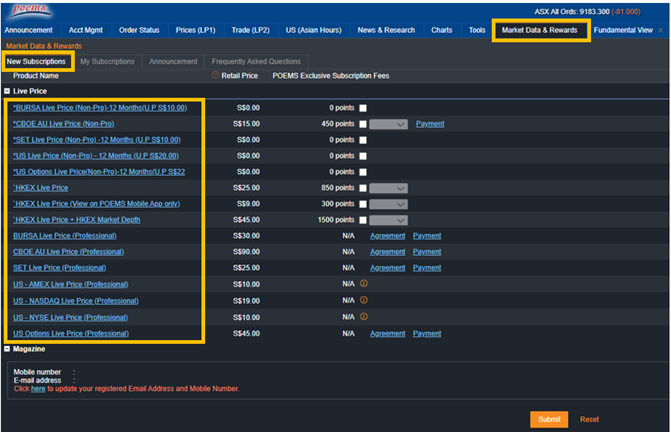Tick the BURSA Live Price (Non-Pro) checkbox
Screen dimensions: 671x432
(x=363, y=108)
